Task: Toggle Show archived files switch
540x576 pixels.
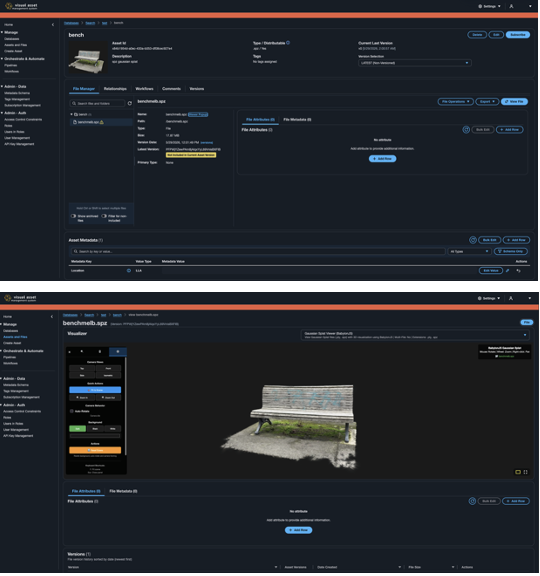Action: pos(73,216)
